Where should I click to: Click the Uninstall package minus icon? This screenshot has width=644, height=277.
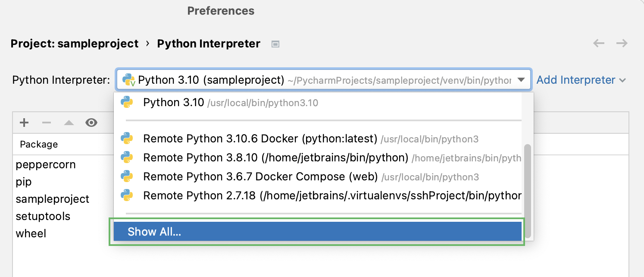tap(47, 123)
